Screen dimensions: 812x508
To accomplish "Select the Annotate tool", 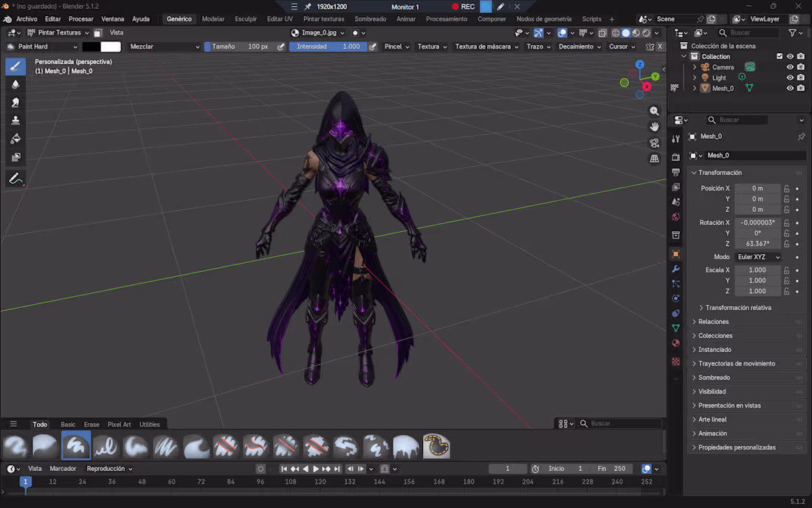I will click(x=16, y=179).
